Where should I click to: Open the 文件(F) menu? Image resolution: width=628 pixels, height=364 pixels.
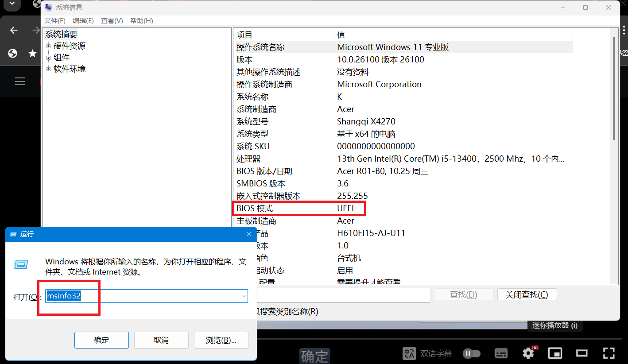point(55,21)
